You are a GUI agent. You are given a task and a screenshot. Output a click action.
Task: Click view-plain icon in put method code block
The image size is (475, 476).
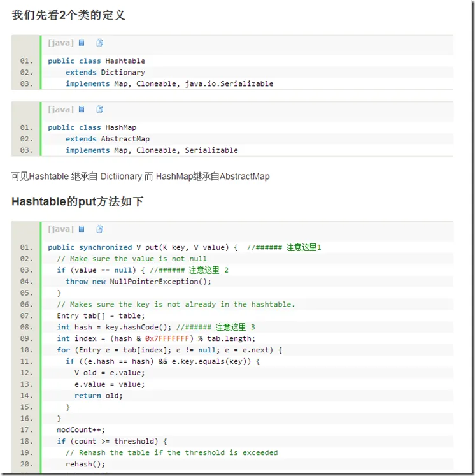point(82,229)
